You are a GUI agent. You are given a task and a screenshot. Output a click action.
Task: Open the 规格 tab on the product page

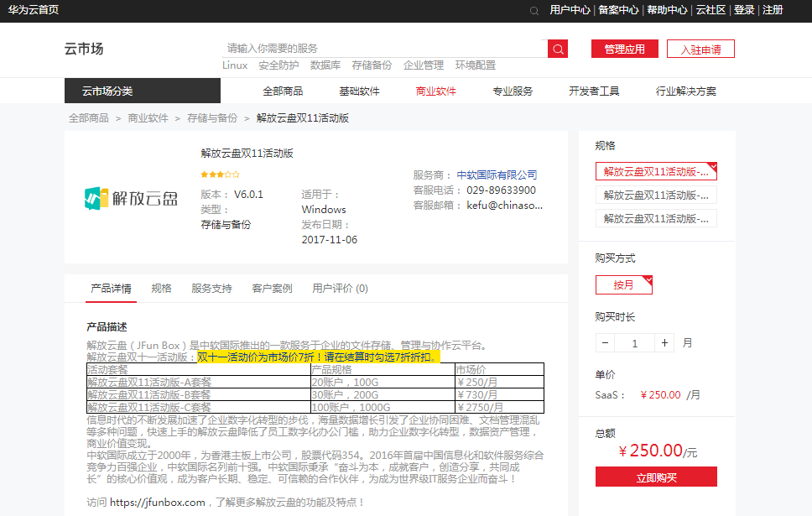pos(161,288)
